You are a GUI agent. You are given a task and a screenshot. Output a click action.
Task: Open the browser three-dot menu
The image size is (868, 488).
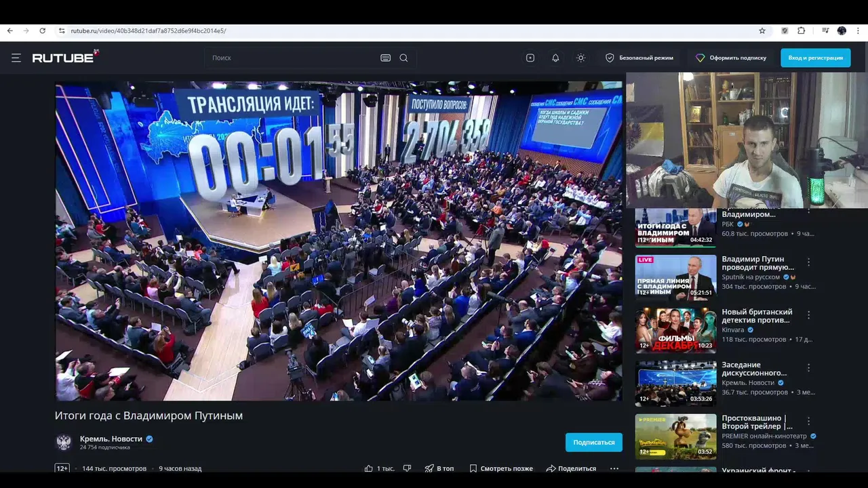859,30
